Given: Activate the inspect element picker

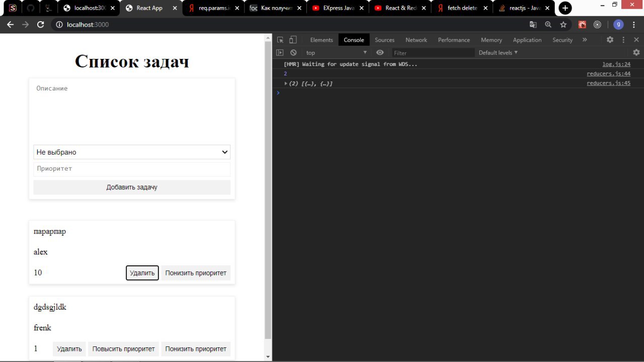Looking at the screenshot, I should tap(280, 40).
